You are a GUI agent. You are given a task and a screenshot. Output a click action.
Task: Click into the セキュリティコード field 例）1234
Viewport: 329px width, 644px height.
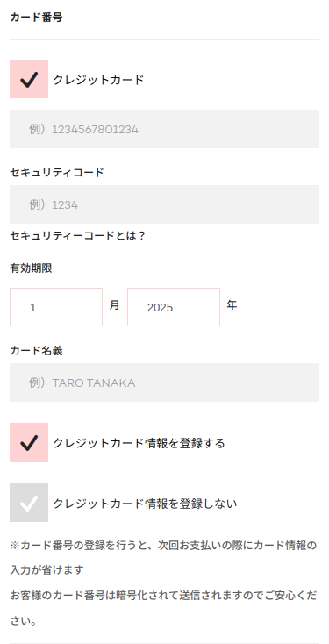click(x=164, y=204)
